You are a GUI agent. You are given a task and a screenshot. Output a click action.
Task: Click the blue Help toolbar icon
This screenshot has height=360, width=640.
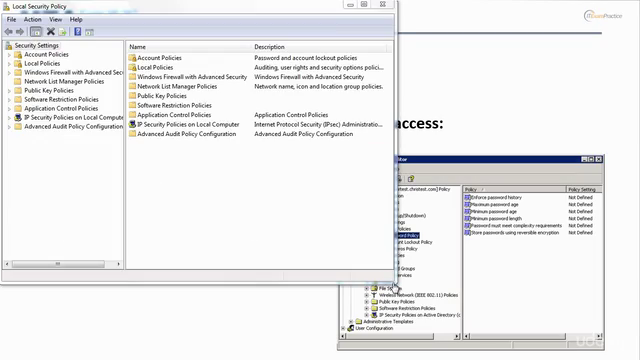click(78, 31)
